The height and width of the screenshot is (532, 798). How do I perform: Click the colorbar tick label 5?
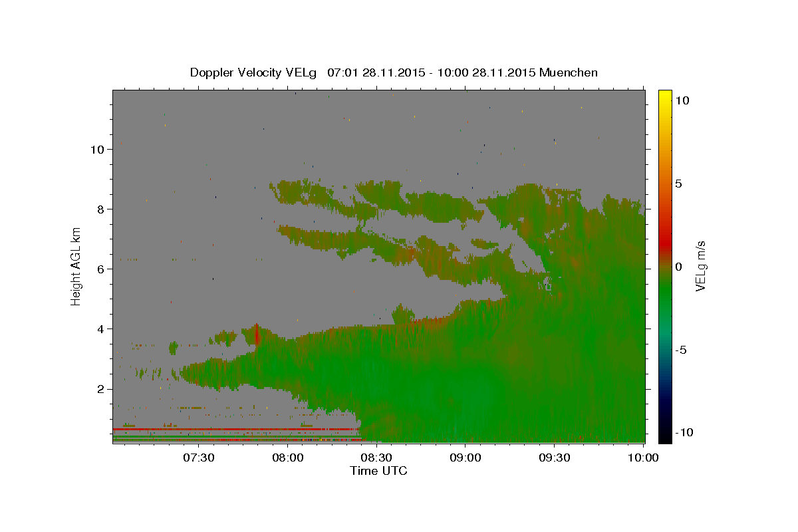pos(678,183)
